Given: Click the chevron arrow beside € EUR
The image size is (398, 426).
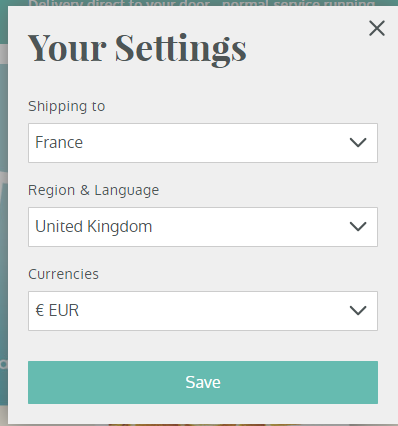Looking at the screenshot, I should (x=358, y=311).
